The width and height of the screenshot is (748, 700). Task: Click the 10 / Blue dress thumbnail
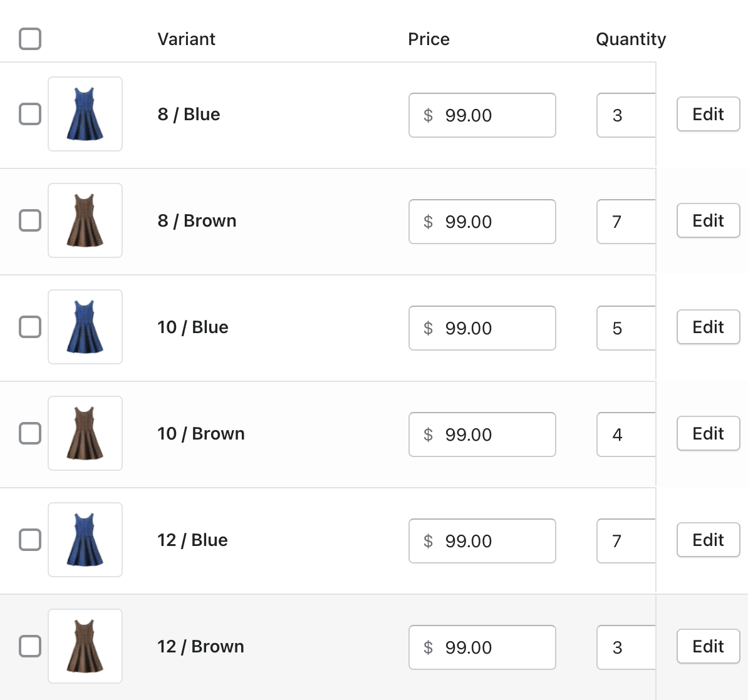[x=85, y=327]
